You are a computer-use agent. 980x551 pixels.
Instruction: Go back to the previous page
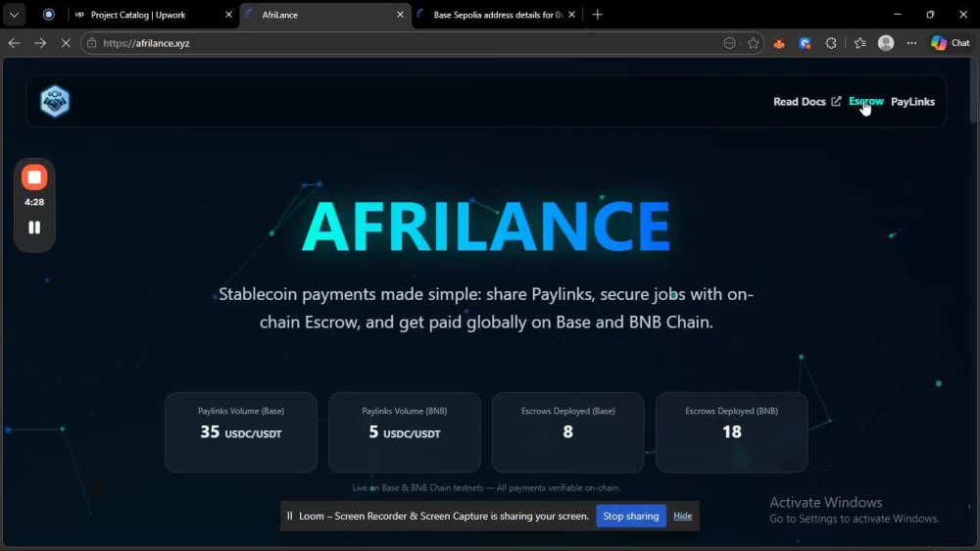[15, 43]
